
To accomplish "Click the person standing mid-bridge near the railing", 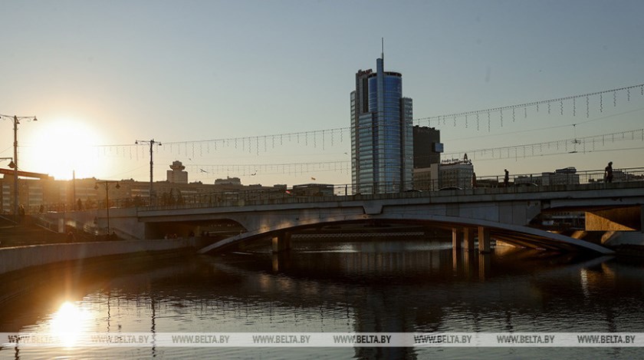I will click(x=506, y=177).
